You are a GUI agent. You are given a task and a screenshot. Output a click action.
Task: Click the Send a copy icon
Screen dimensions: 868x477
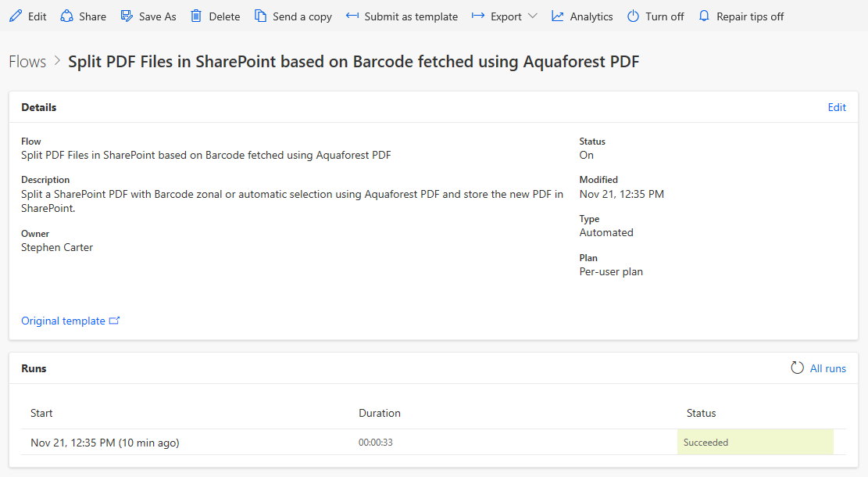point(261,16)
